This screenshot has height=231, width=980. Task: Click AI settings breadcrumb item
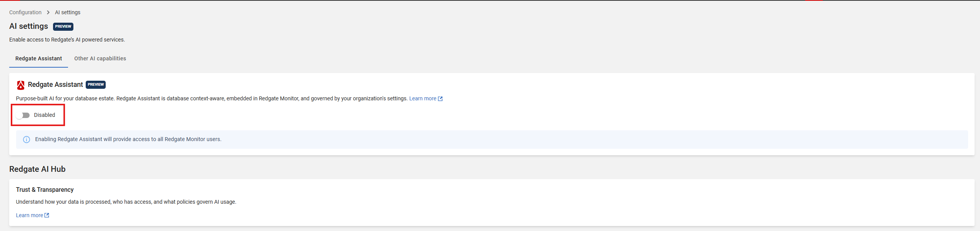click(x=68, y=12)
